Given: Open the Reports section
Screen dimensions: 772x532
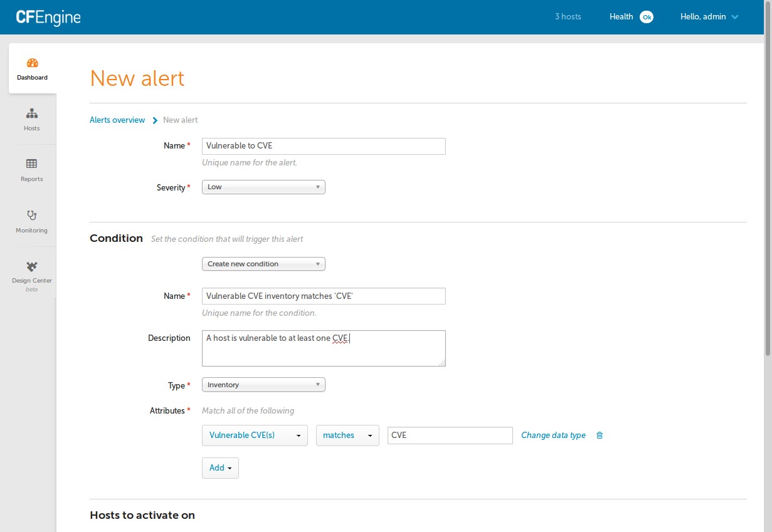Looking at the screenshot, I should point(31,170).
